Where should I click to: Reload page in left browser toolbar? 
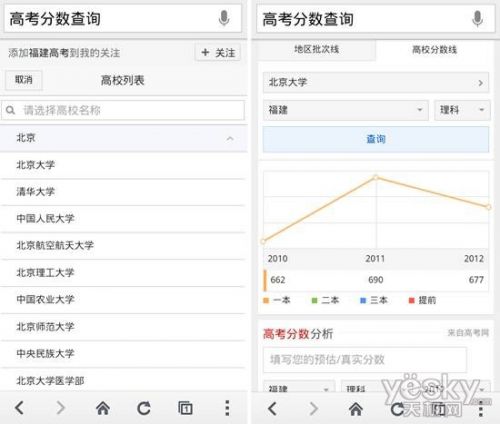[x=144, y=408]
